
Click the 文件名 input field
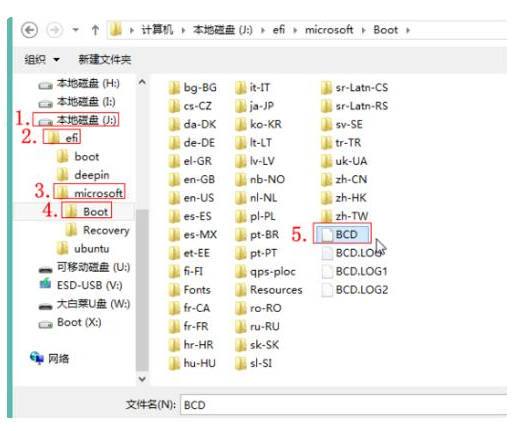pos(343,405)
